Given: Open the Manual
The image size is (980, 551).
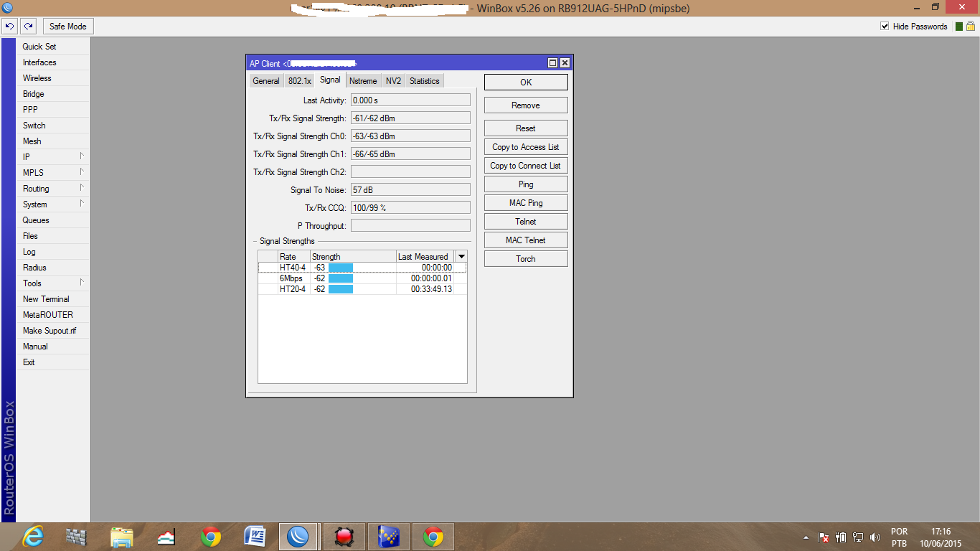Looking at the screenshot, I should pos(54,347).
